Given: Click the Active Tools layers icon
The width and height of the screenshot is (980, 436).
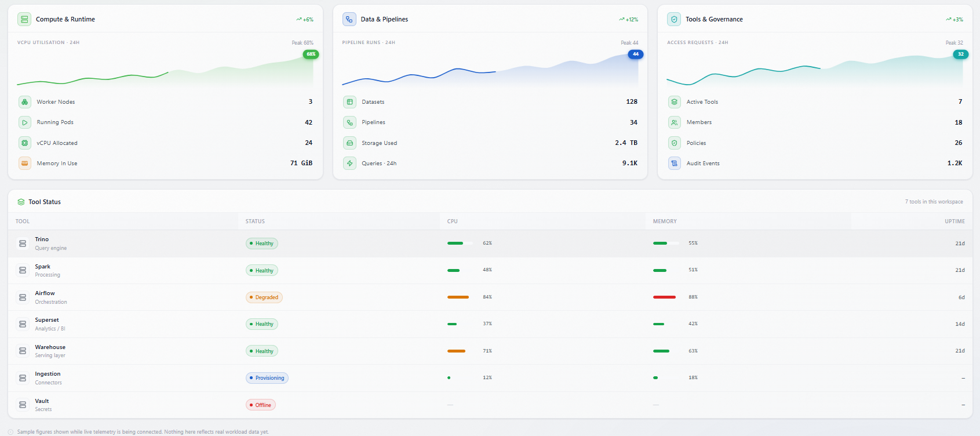Looking at the screenshot, I should tap(675, 102).
